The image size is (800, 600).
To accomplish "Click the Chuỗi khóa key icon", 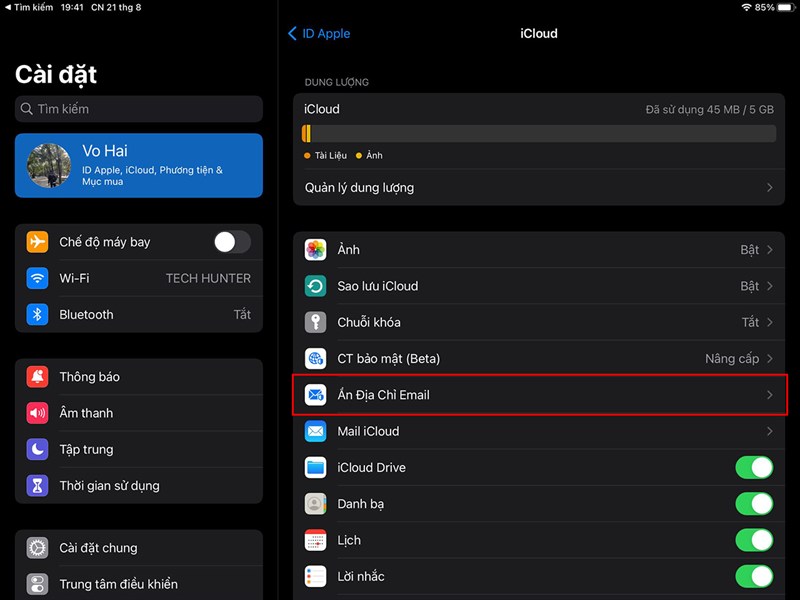I will click(317, 322).
